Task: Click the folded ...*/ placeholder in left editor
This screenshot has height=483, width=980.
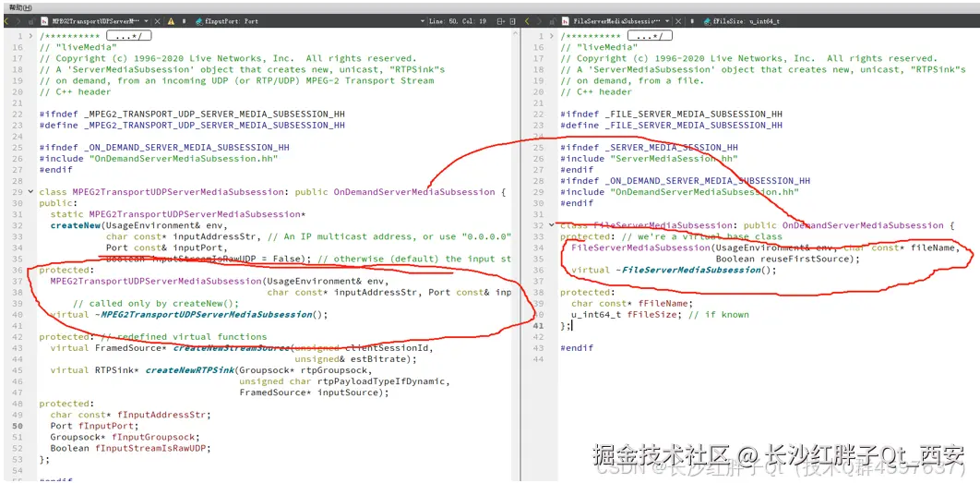Action: 129,36
